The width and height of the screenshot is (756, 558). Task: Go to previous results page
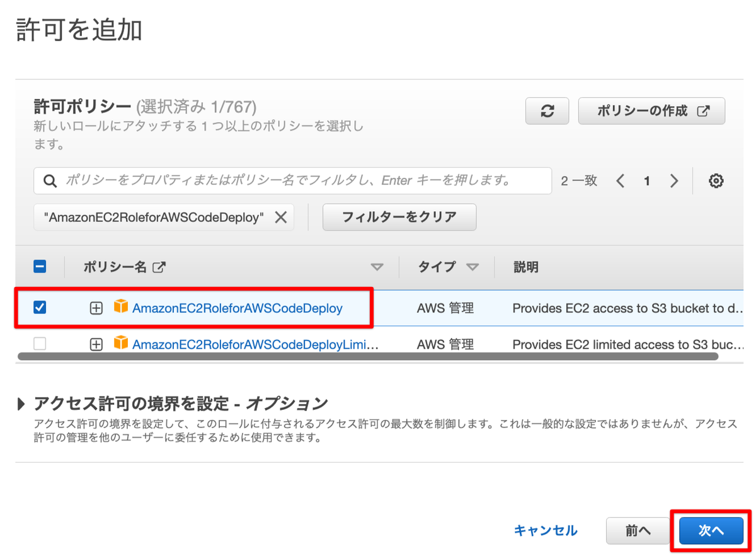621,181
